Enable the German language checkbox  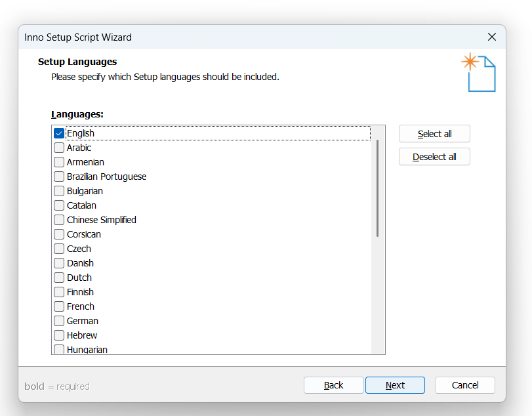click(x=59, y=321)
